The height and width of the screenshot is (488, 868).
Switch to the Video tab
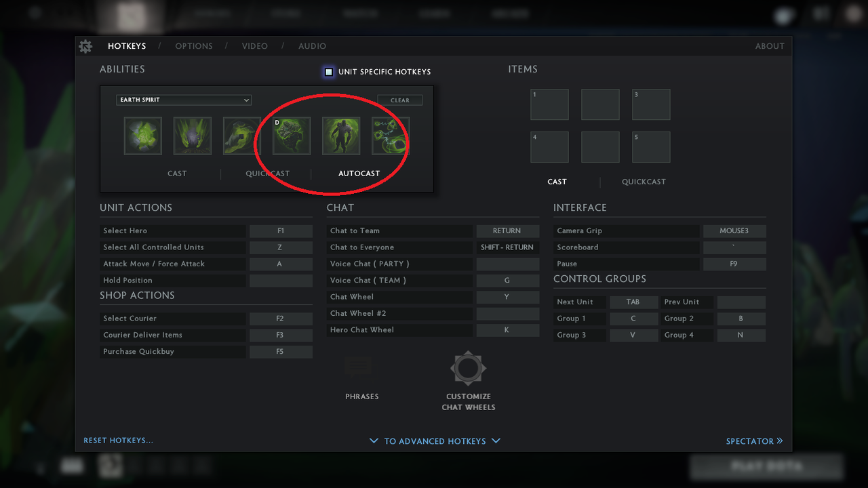click(255, 46)
